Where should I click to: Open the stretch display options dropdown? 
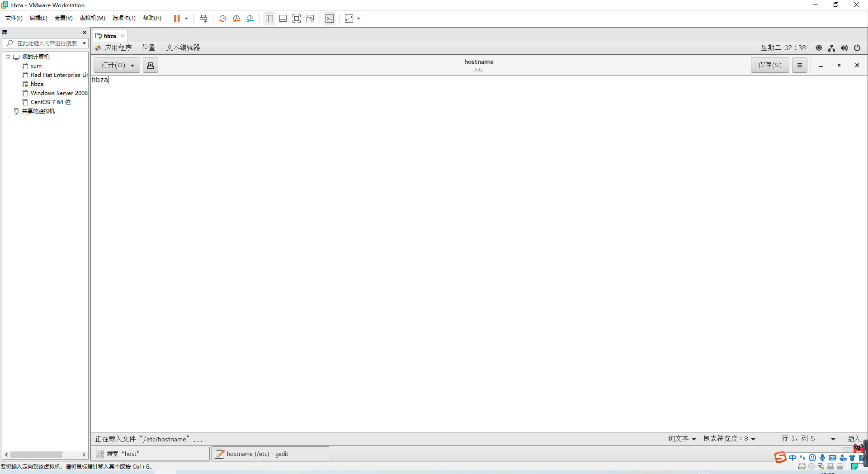(x=359, y=19)
